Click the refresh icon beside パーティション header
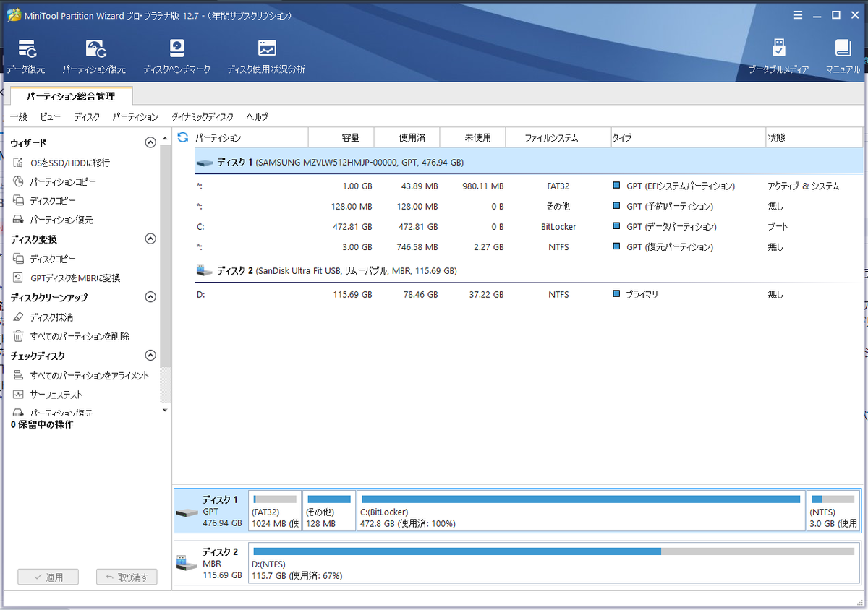This screenshot has height=610, width=868. pos(183,137)
